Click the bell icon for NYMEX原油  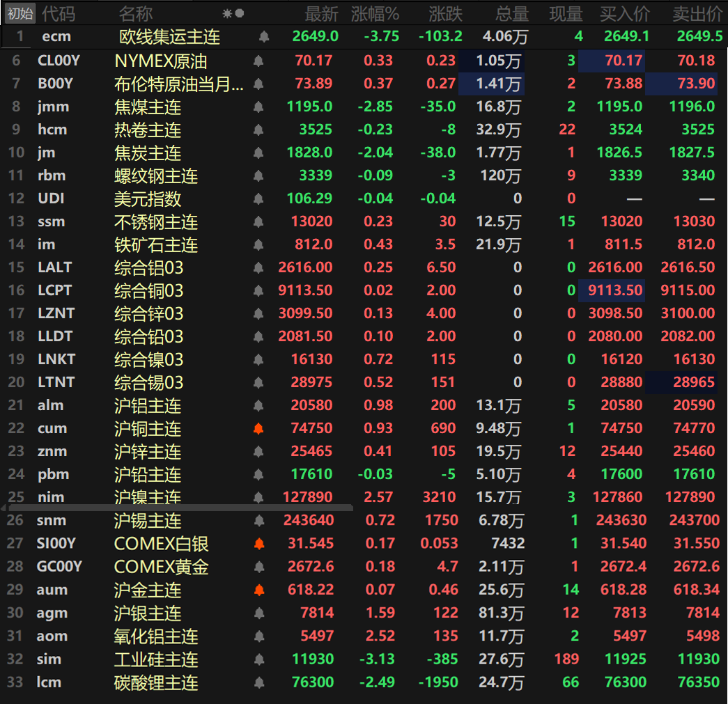[x=259, y=61]
